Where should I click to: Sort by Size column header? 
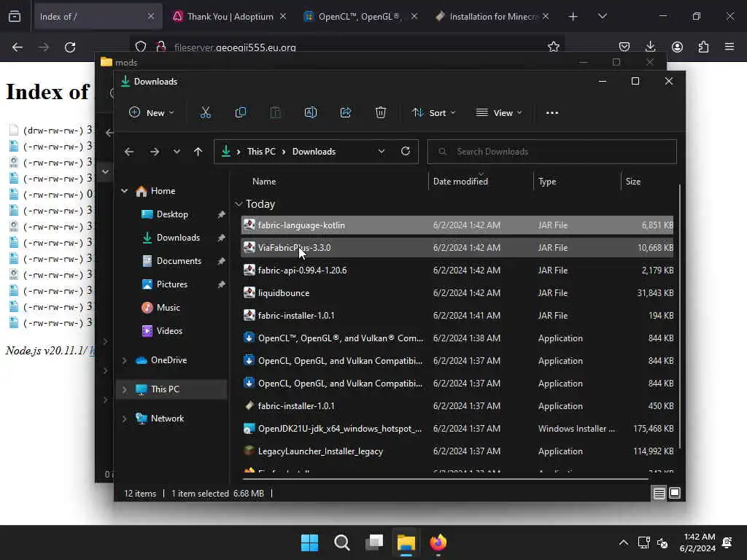point(633,182)
